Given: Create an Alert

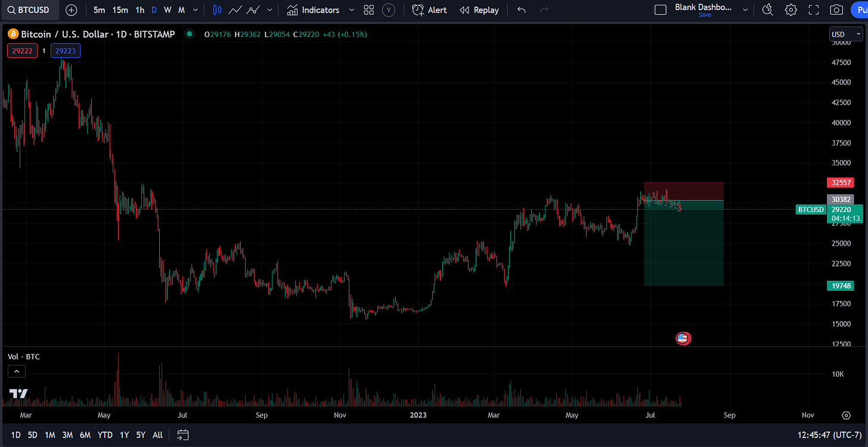Looking at the screenshot, I should point(429,10).
